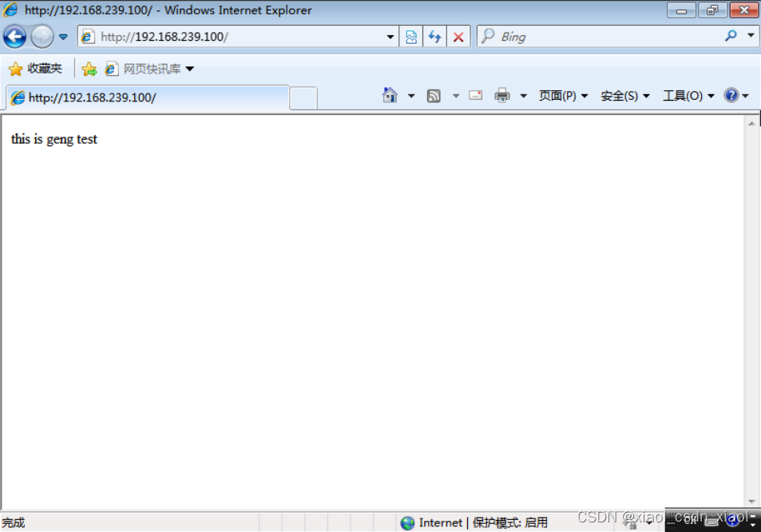Click the Internet zone globe icon
The width and height of the screenshot is (761, 532).
click(x=407, y=522)
